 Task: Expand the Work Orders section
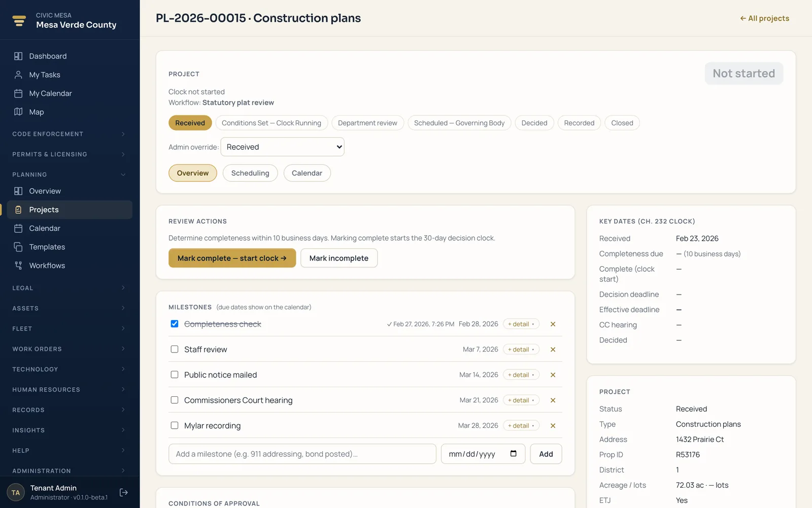pyautogui.click(x=70, y=349)
